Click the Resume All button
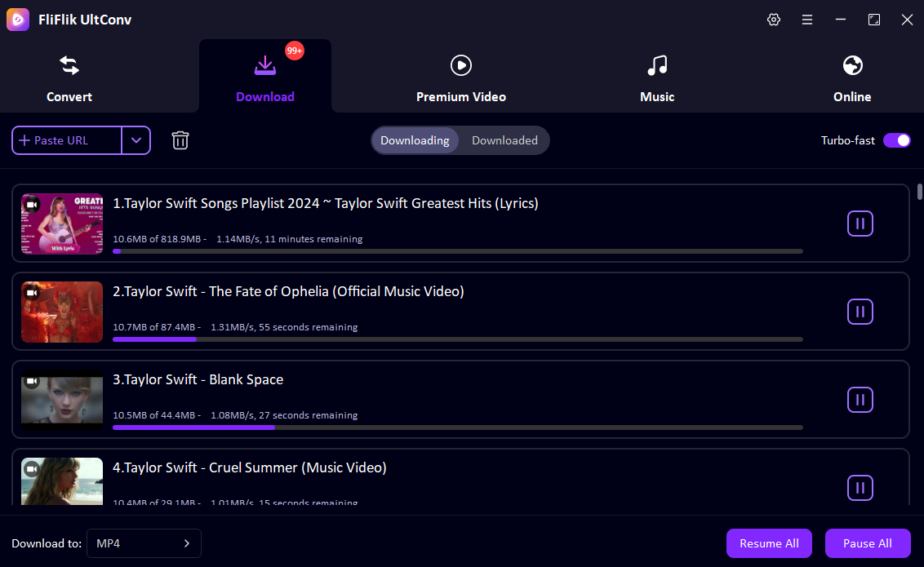This screenshot has width=924, height=567. [769, 543]
